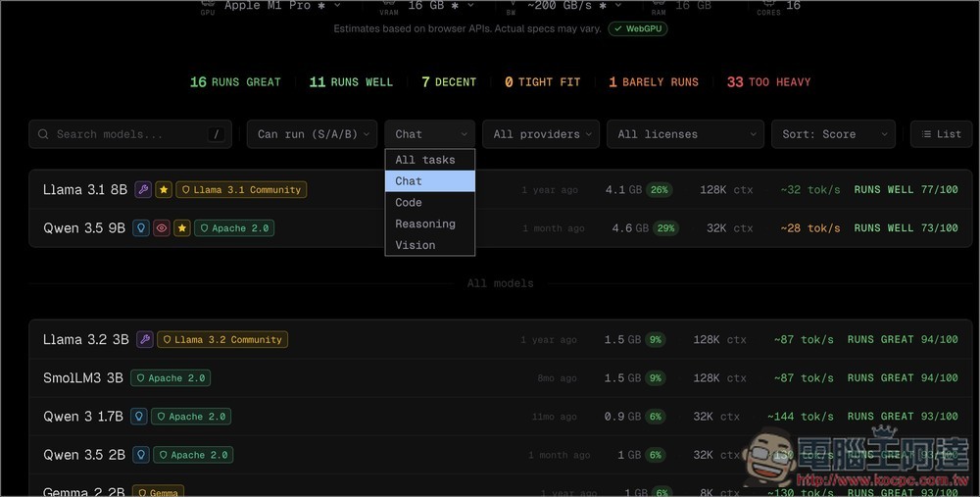Click the star badge next to Qwen 3.5 9B
The image size is (980, 497).
[x=182, y=228]
